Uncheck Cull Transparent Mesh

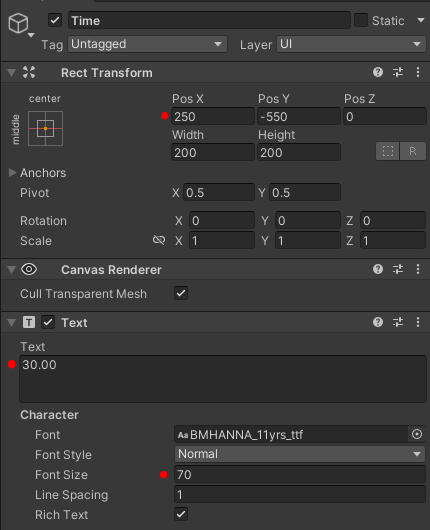pyautogui.click(x=181, y=293)
